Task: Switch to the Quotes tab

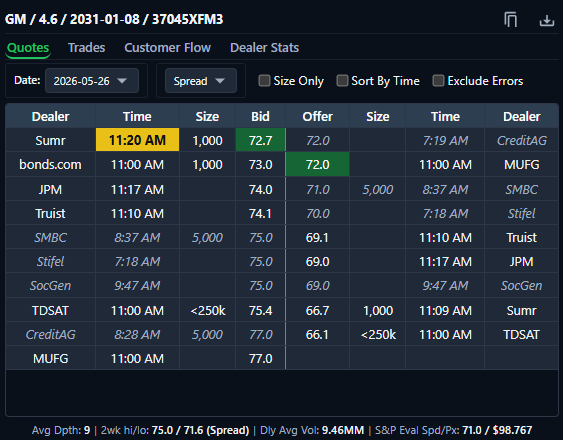Action: pyautogui.click(x=28, y=48)
